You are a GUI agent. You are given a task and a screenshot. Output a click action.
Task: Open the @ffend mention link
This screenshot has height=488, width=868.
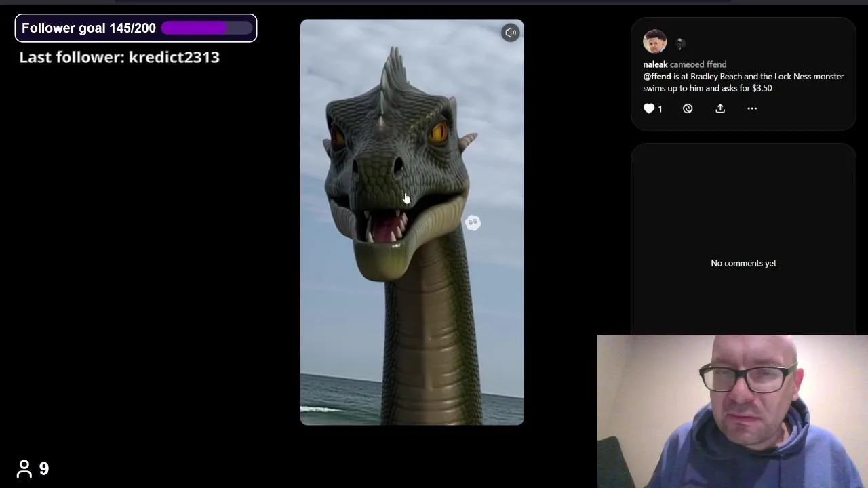click(657, 77)
